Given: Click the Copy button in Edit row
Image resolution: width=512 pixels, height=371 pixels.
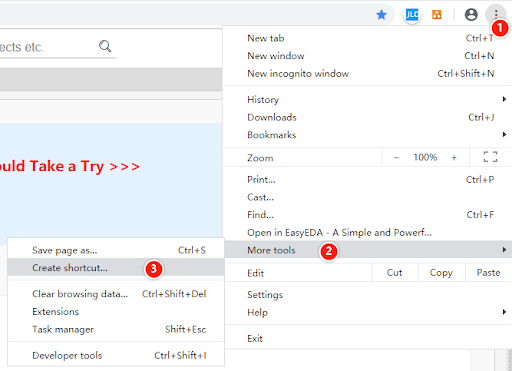Looking at the screenshot, I should point(441,273).
